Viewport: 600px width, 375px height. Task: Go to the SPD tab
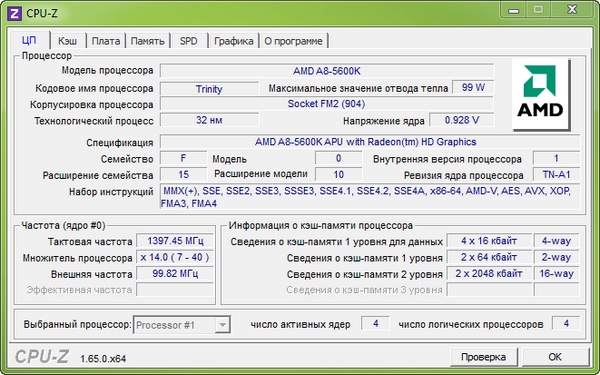189,41
